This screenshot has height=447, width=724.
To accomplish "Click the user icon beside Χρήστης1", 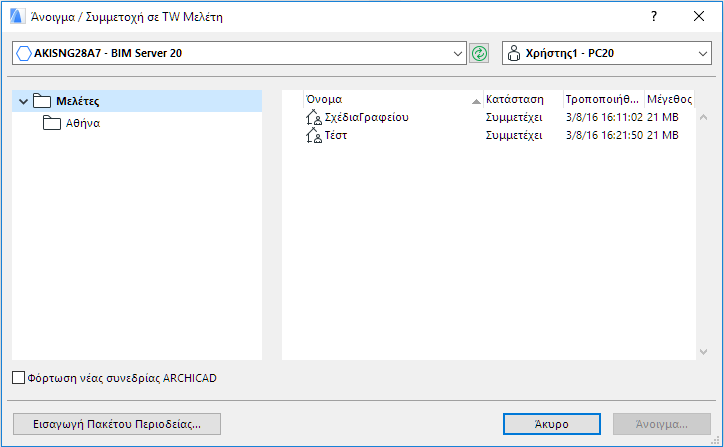I will pos(514,54).
